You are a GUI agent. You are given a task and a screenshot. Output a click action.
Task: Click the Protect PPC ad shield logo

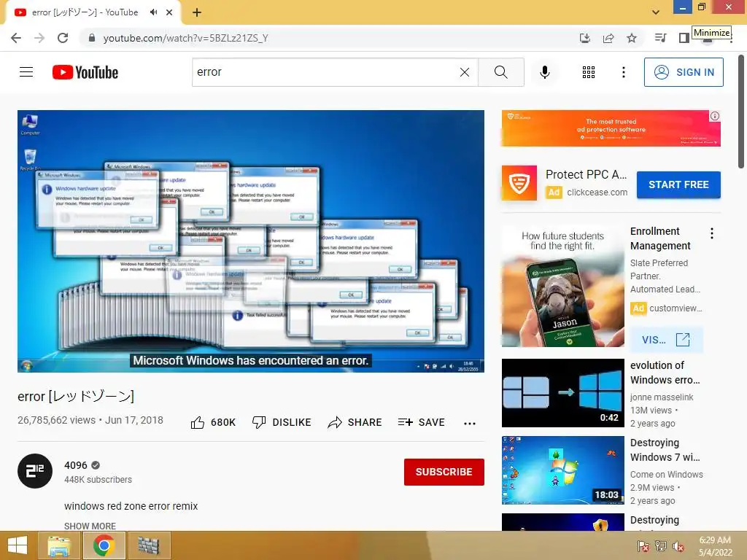(519, 183)
